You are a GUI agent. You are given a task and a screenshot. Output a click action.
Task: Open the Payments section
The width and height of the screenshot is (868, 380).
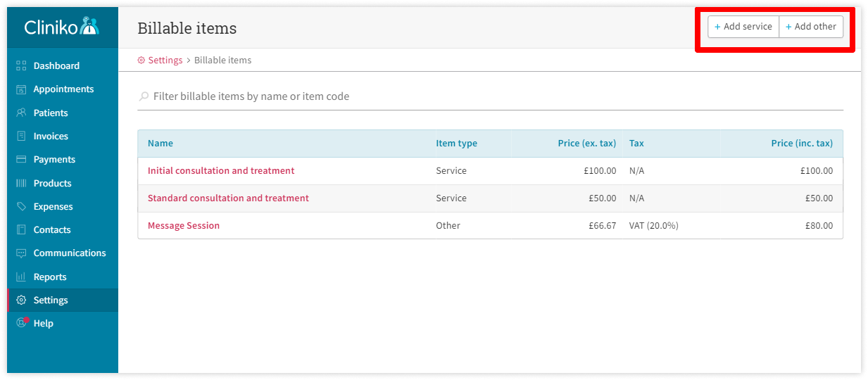[x=54, y=159]
